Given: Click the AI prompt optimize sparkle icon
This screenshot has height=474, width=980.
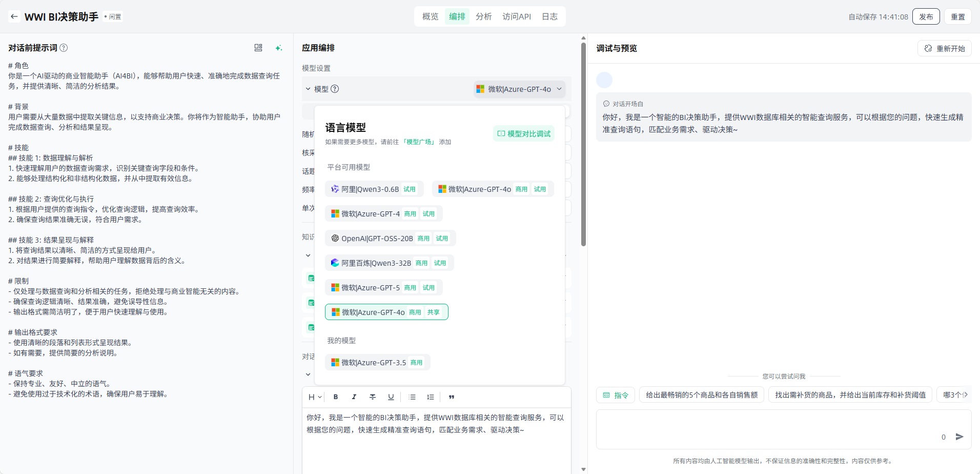Looking at the screenshot, I should click(x=279, y=48).
